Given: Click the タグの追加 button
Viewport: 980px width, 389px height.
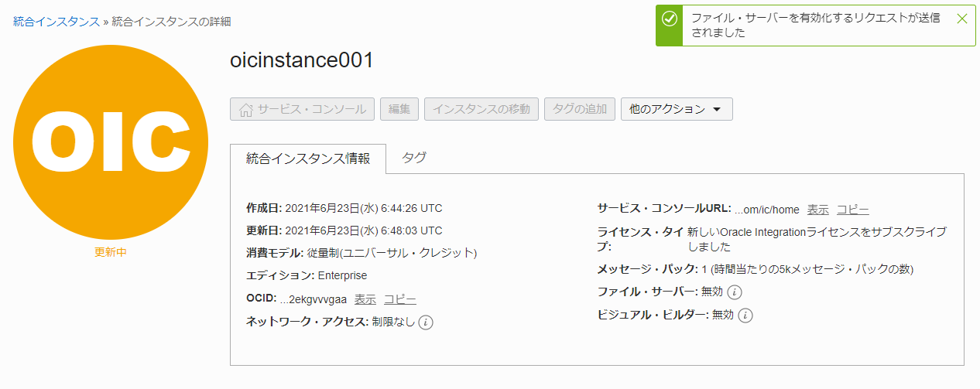Looking at the screenshot, I should click(580, 109).
